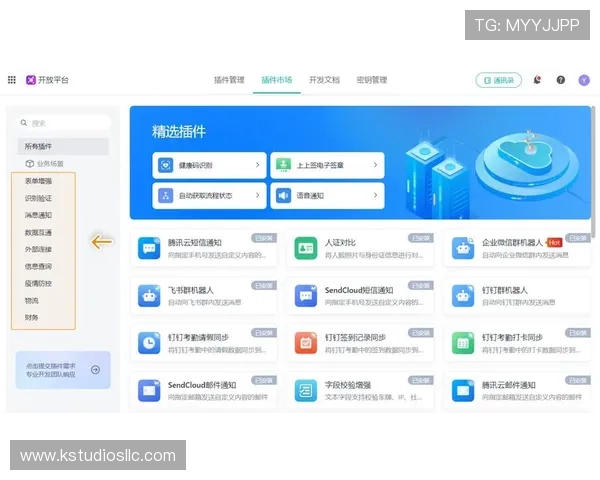This screenshot has width=600, height=480.
Task: Open the notification bell icon
Action: [537, 80]
